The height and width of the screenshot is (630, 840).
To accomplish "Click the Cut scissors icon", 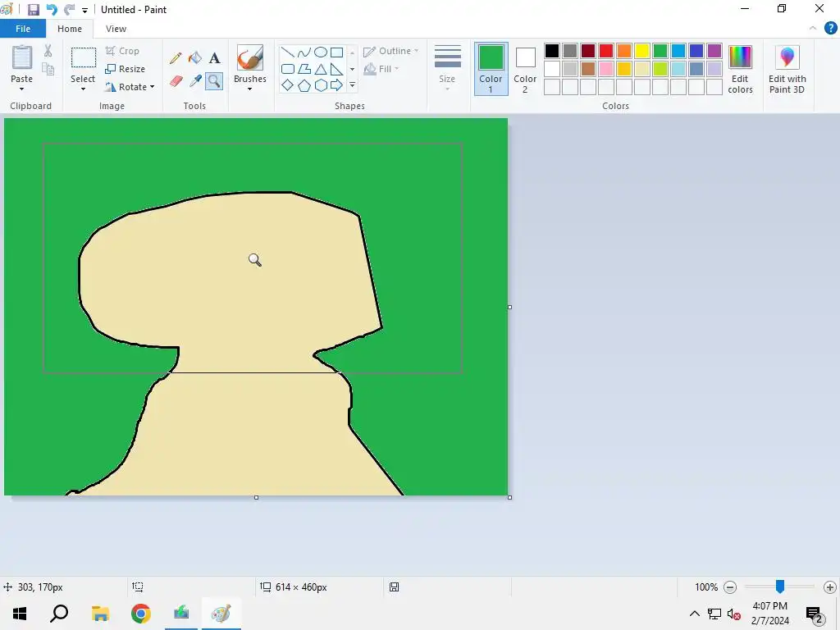I will 48,51.
